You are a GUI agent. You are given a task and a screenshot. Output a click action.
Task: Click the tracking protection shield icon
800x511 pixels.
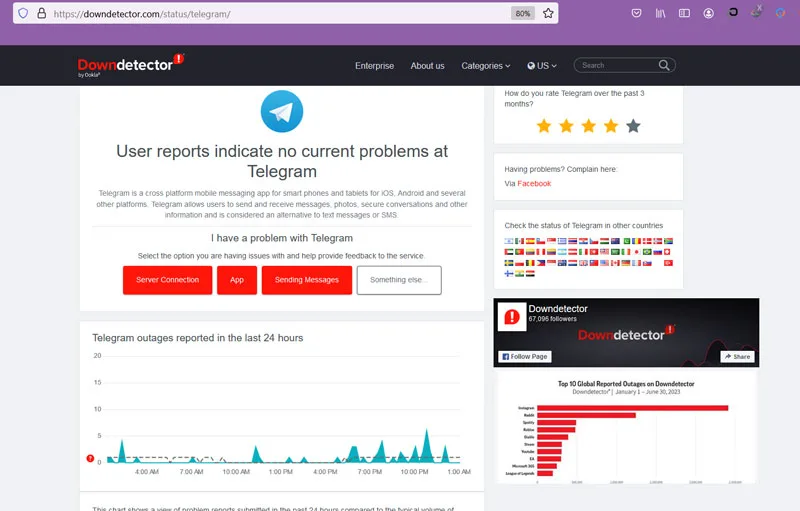[x=23, y=13]
